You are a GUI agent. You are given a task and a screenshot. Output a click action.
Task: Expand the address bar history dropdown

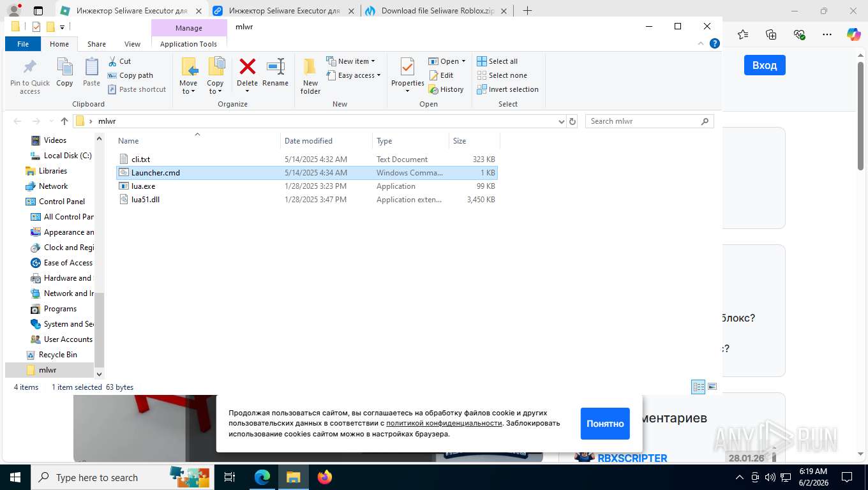click(561, 121)
